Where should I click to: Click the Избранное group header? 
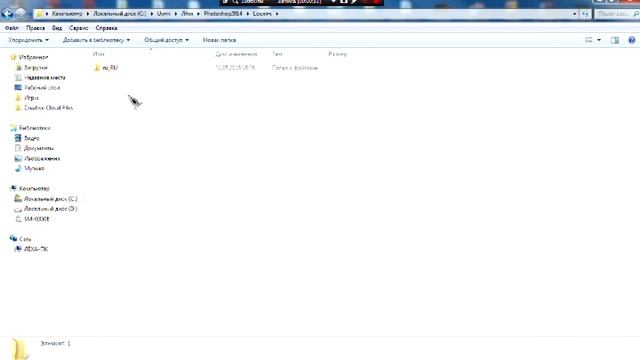click(33, 57)
